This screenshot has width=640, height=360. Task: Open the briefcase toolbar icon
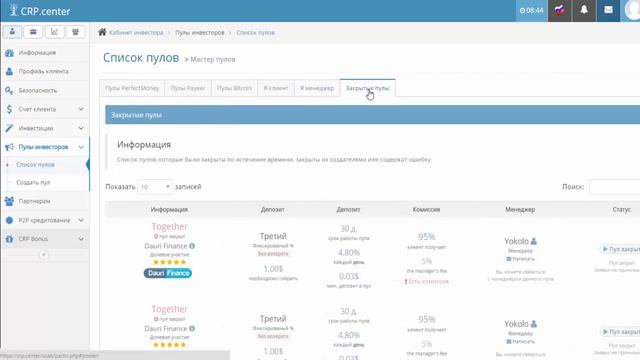point(33,31)
